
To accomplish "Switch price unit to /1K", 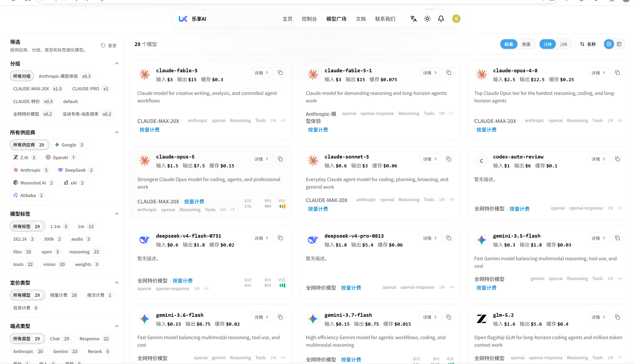I will (x=564, y=44).
